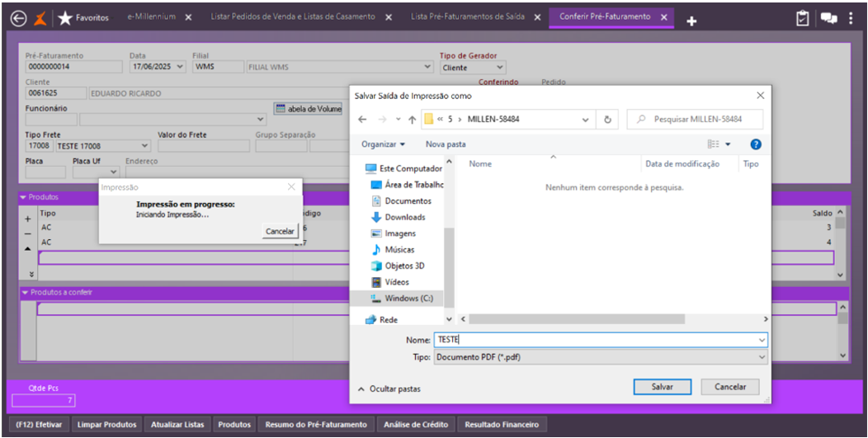
Task: Go back in the save dialog
Action: (362, 119)
